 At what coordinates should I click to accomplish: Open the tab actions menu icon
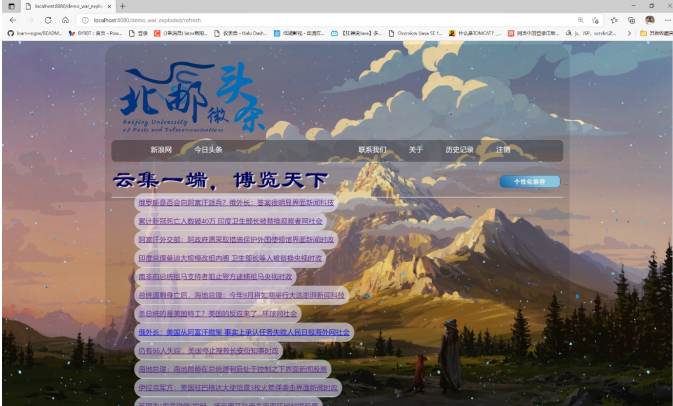pos(12,6)
